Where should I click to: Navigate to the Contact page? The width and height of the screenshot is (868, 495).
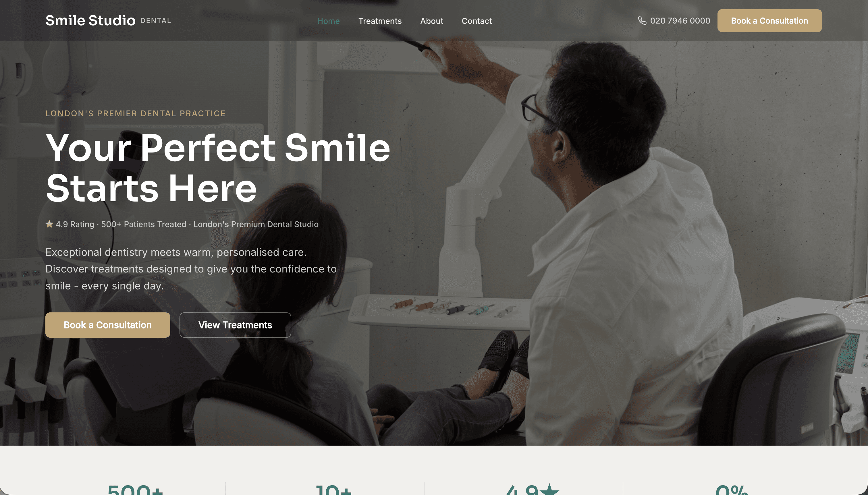pyautogui.click(x=477, y=21)
